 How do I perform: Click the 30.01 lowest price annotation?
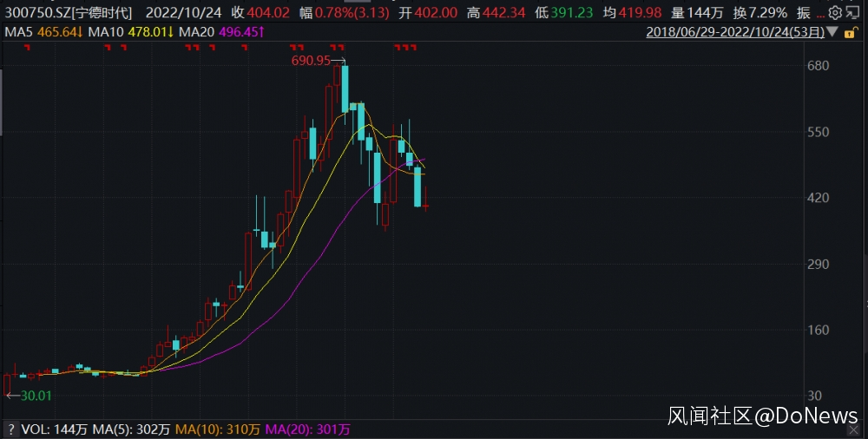pos(36,396)
